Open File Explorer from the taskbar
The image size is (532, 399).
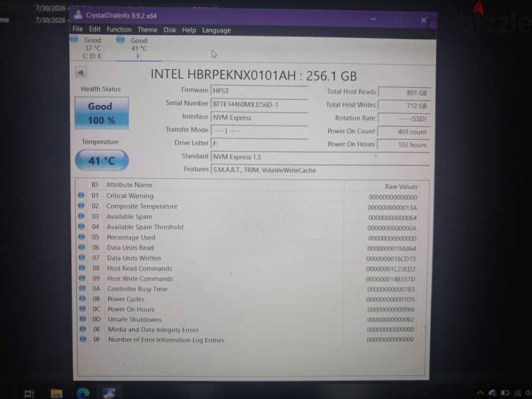[57, 393]
